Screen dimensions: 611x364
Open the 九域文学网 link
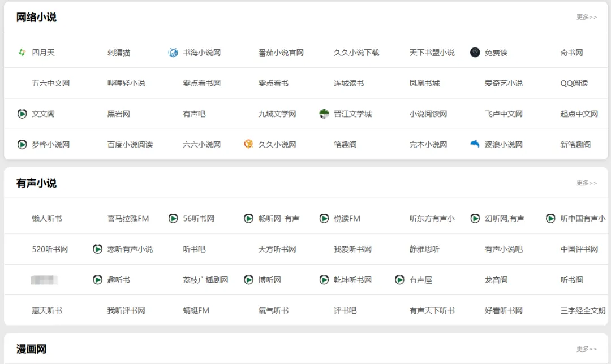click(277, 114)
